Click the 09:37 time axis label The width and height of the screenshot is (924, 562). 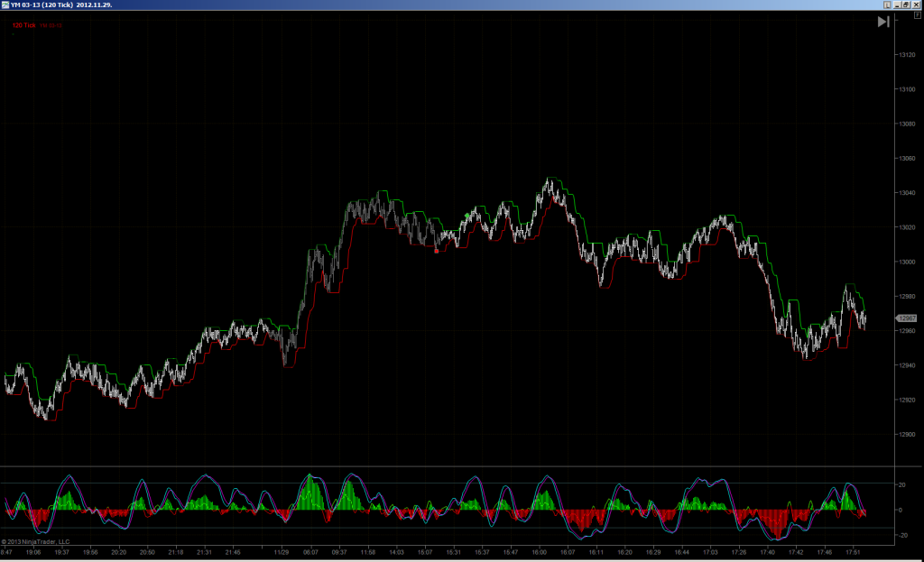pos(339,553)
